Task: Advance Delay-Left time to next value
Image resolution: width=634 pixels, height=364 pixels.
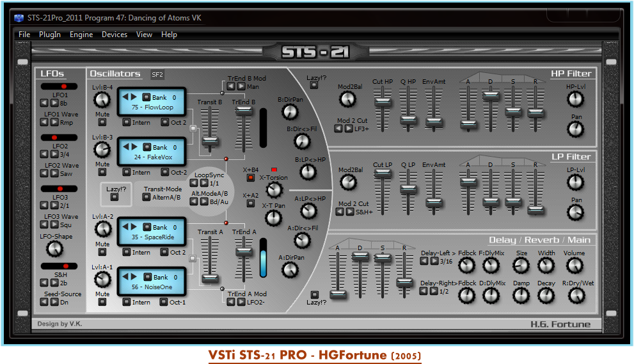Action: 434,261
